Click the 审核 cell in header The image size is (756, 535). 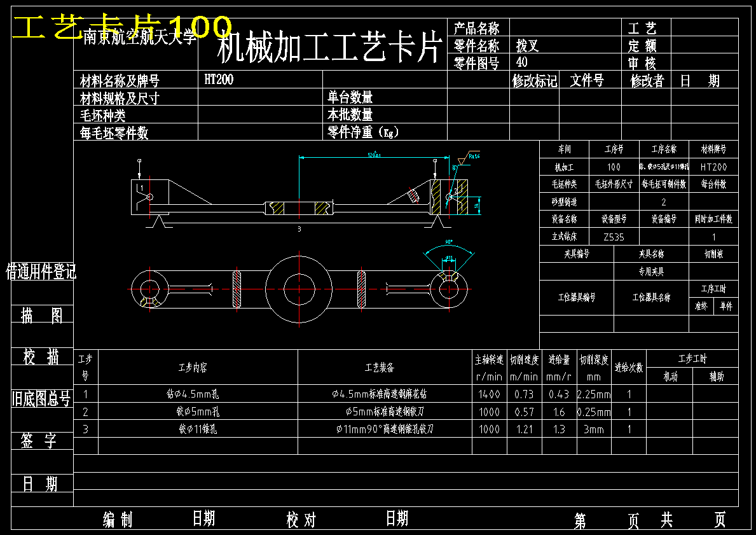tap(642, 63)
